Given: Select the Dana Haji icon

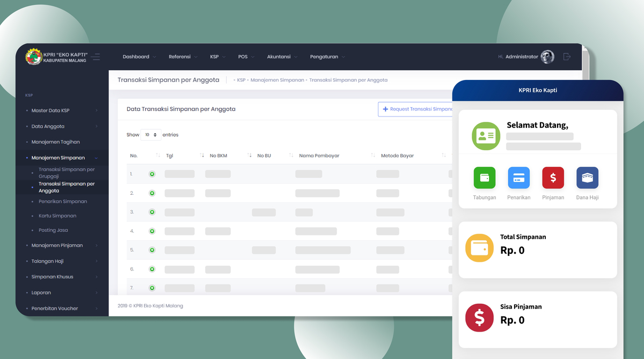Looking at the screenshot, I should [587, 178].
